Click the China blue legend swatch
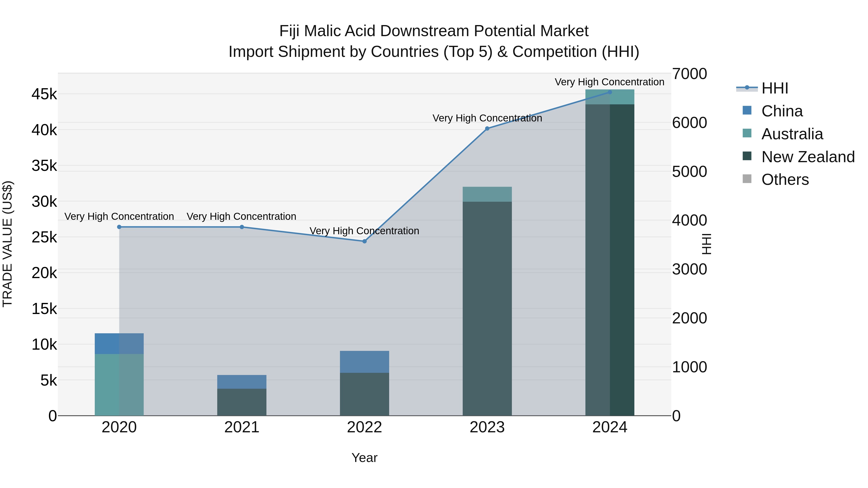868x488 pixels. point(747,110)
